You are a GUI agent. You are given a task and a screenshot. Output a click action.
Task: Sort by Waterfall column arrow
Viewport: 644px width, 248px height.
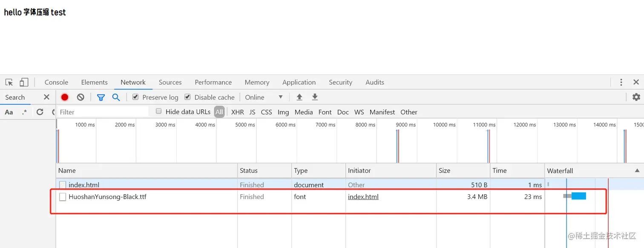tap(637, 171)
